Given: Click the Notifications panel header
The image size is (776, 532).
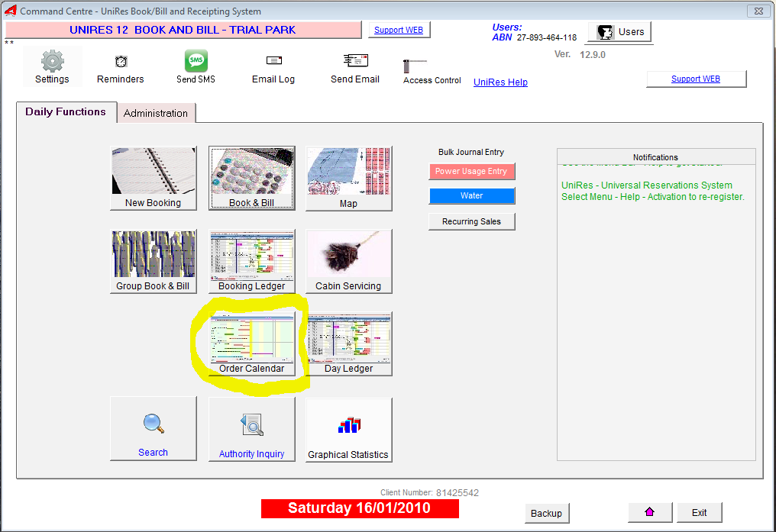Looking at the screenshot, I should pos(656,157).
